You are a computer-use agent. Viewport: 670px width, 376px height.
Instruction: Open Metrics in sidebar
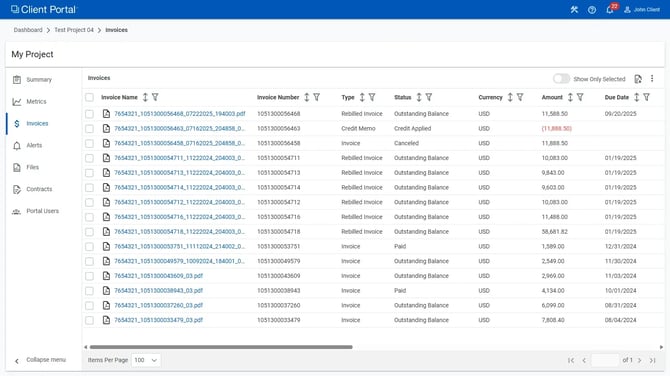pyautogui.click(x=43, y=102)
